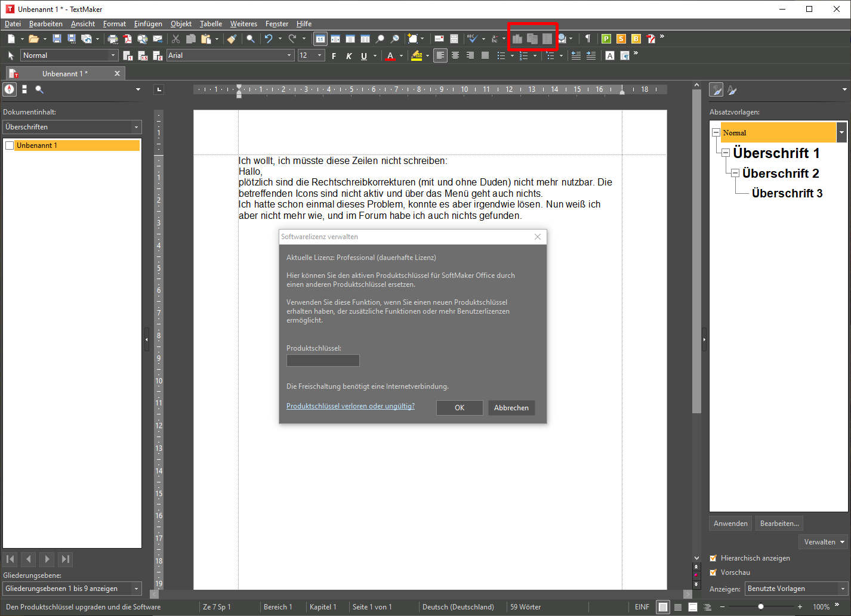The width and height of the screenshot is (851, 616).
Task: Open the Tabelle menu
Action: pyautogui.click(x=211, y=24)
